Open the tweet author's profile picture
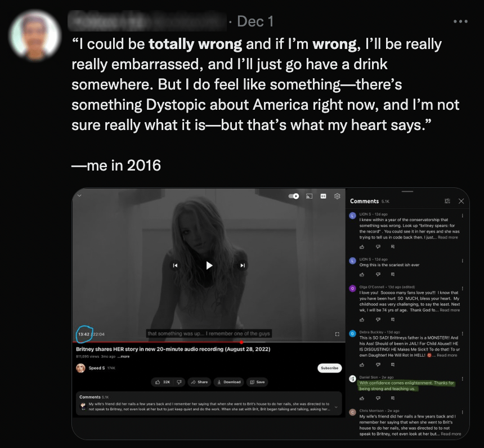 [34, 35]
